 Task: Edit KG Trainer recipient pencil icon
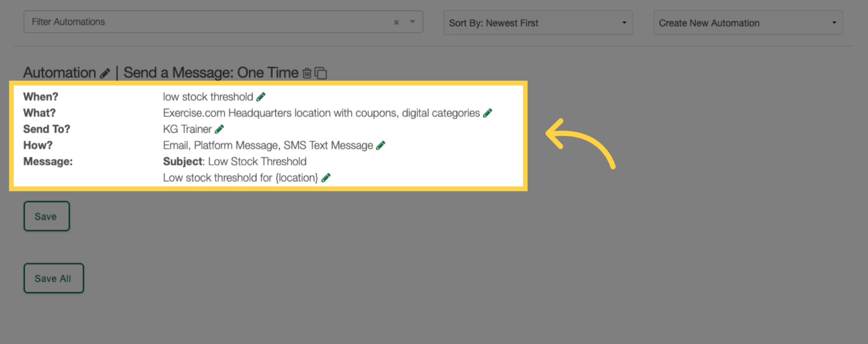[x=219, y=129]
